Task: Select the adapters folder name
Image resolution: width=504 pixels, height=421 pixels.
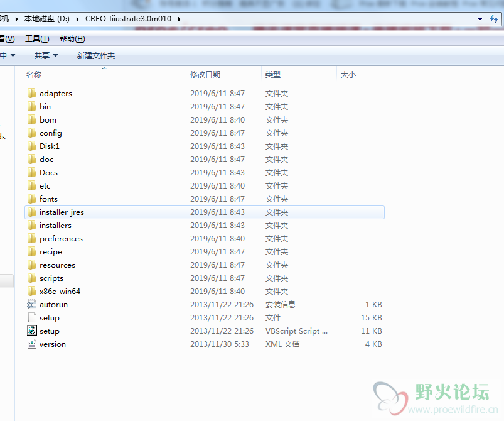Action: coord(56,94)
